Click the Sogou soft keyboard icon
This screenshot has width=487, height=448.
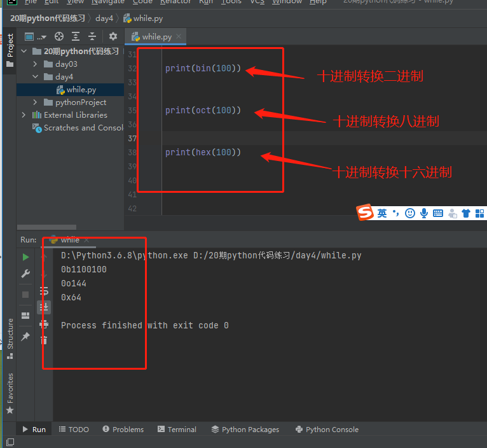click(x=438, y=213)
